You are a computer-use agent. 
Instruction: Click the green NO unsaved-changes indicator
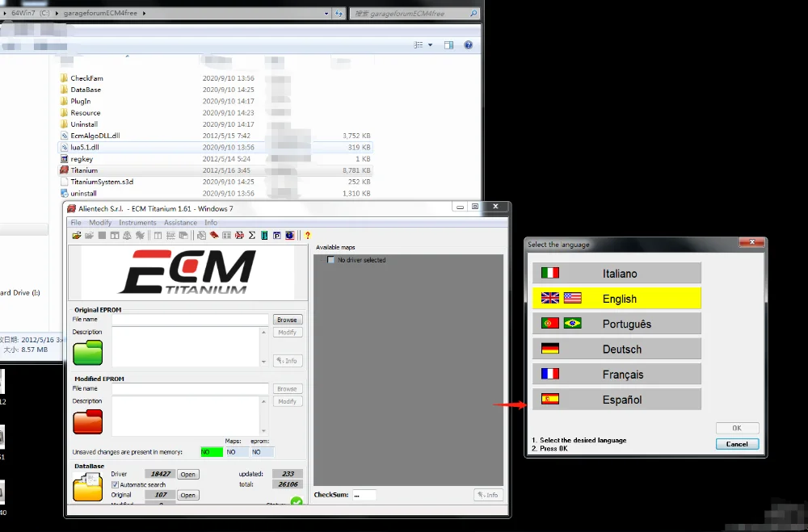tap(212, 452)
